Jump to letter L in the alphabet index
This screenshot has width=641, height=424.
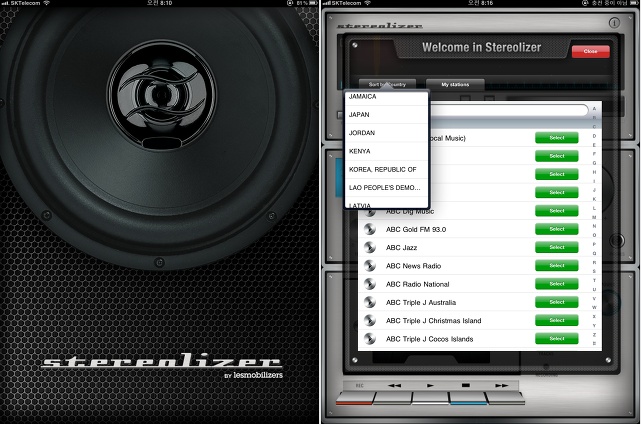(x=594, y=208)
